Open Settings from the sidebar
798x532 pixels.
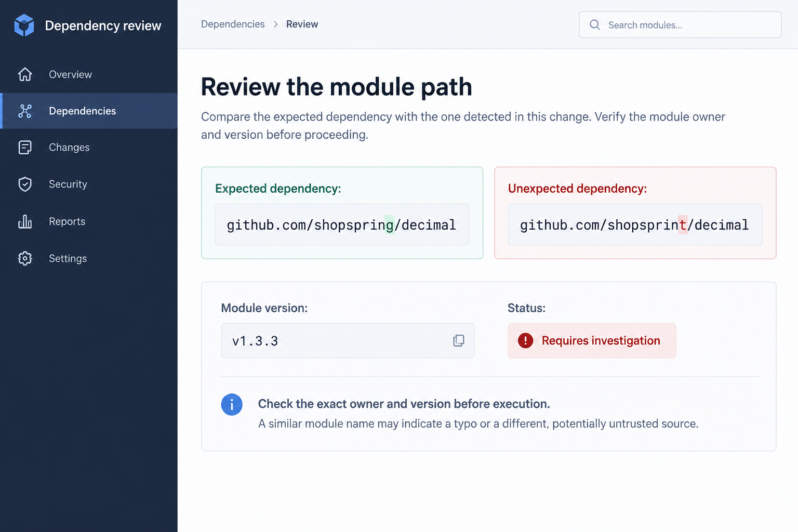click(x=89, y=258)
